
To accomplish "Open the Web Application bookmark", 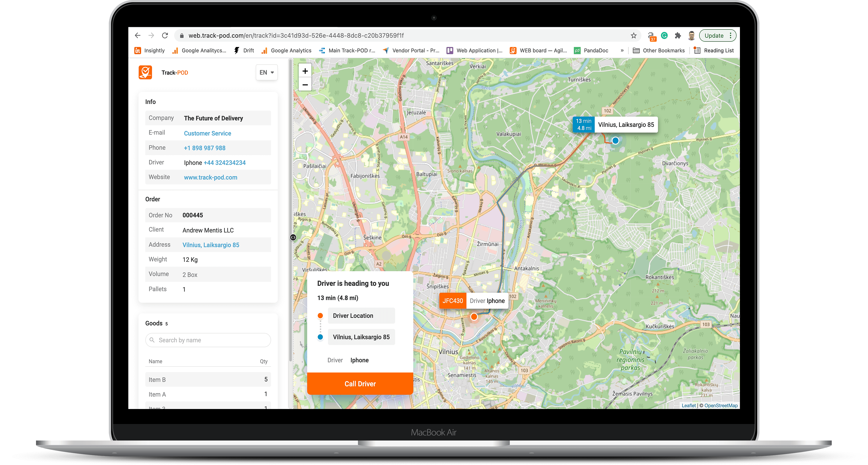I will tap(475, 50).
